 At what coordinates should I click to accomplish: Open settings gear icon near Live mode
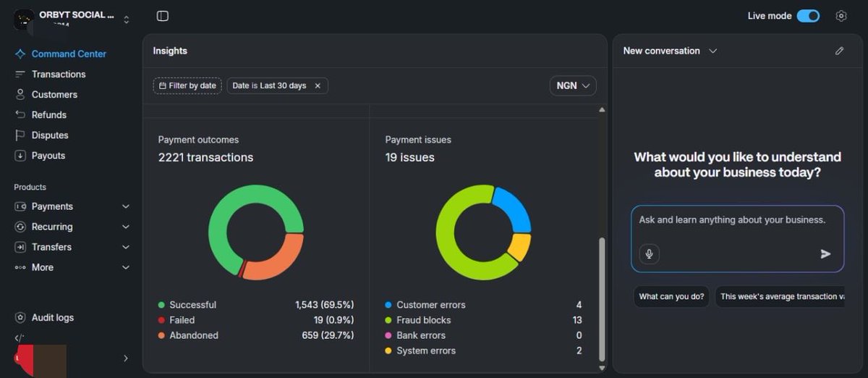coord(841,16)
